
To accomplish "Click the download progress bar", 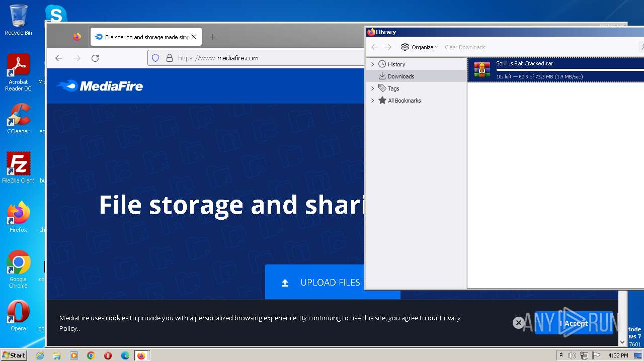I will pyautogui.click(x=570, y=70).
